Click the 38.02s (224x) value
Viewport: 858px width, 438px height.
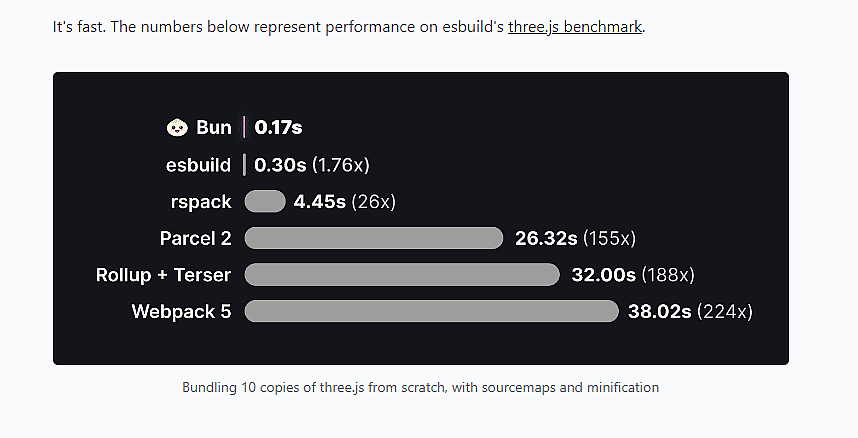(x=691, y=311)
